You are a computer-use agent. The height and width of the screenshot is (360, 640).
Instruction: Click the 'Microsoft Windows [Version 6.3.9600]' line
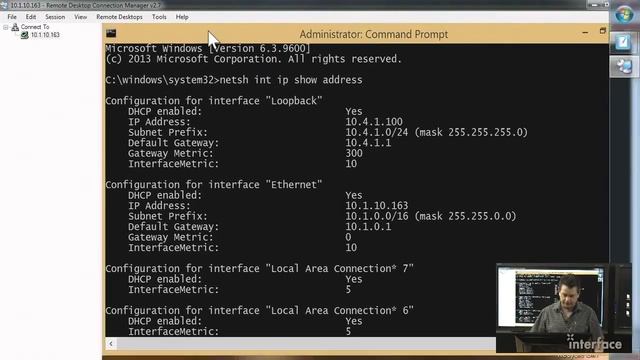pyautogui.click(x=208, y=48)
